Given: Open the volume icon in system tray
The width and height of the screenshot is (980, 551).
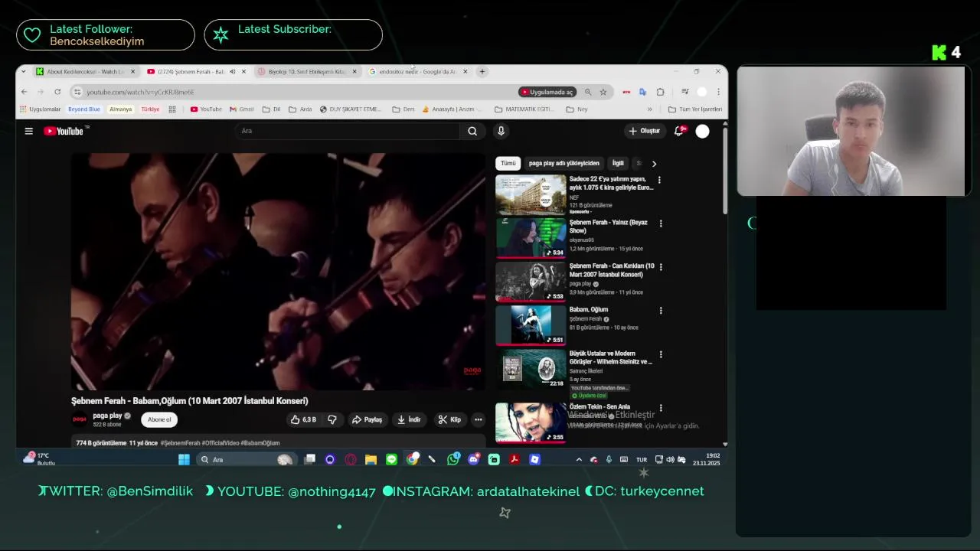Looking at the screenshot, I should pyautogui.click(x=670, y=459).
